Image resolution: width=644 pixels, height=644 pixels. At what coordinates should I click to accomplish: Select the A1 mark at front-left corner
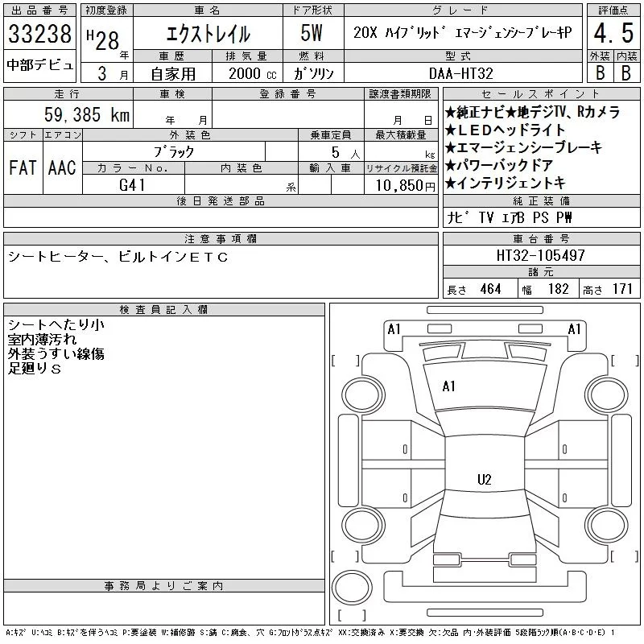click(394, 329)
